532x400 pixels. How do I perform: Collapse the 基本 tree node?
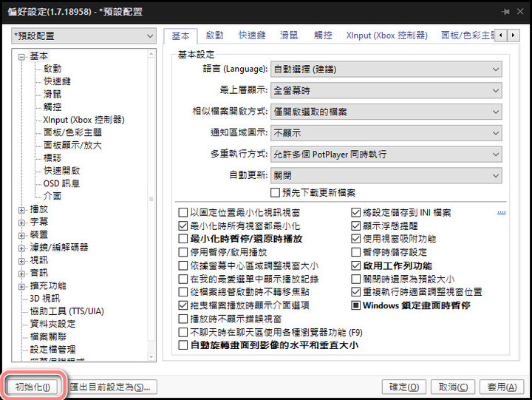point(21,57)
